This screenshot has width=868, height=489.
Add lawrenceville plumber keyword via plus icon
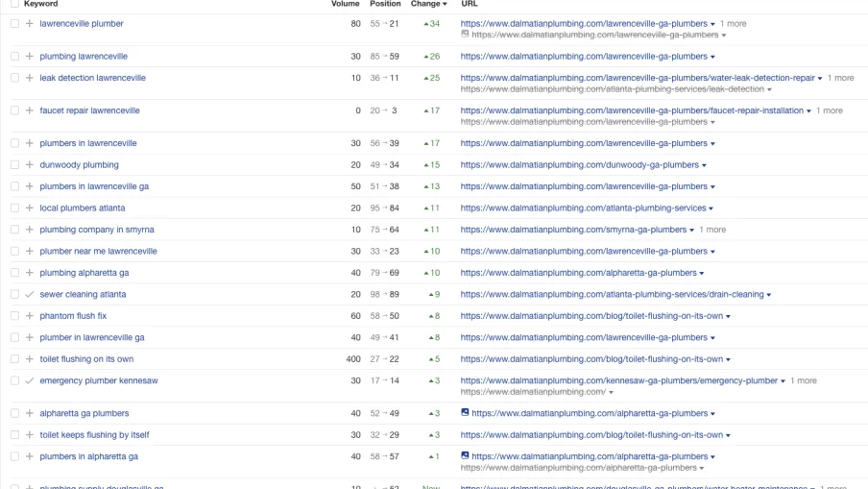(30, 24)
